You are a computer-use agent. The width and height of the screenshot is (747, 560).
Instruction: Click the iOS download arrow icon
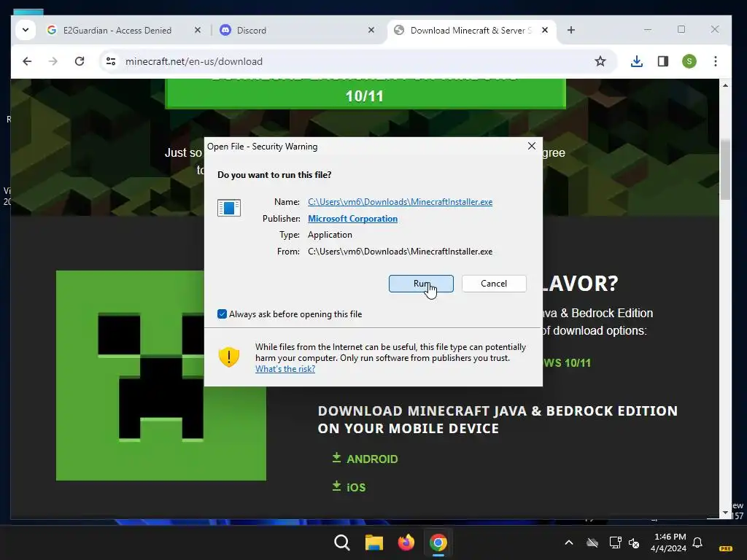336,486
